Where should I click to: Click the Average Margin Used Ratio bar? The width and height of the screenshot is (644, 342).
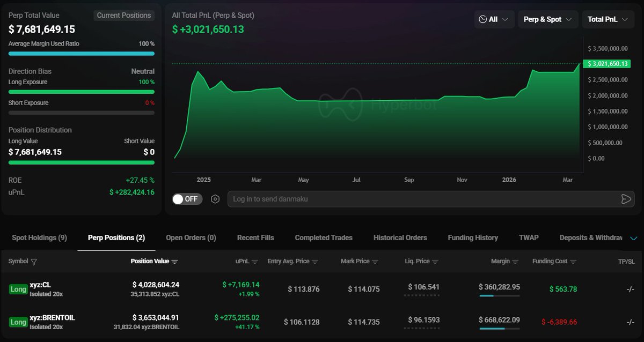(82, 54)
